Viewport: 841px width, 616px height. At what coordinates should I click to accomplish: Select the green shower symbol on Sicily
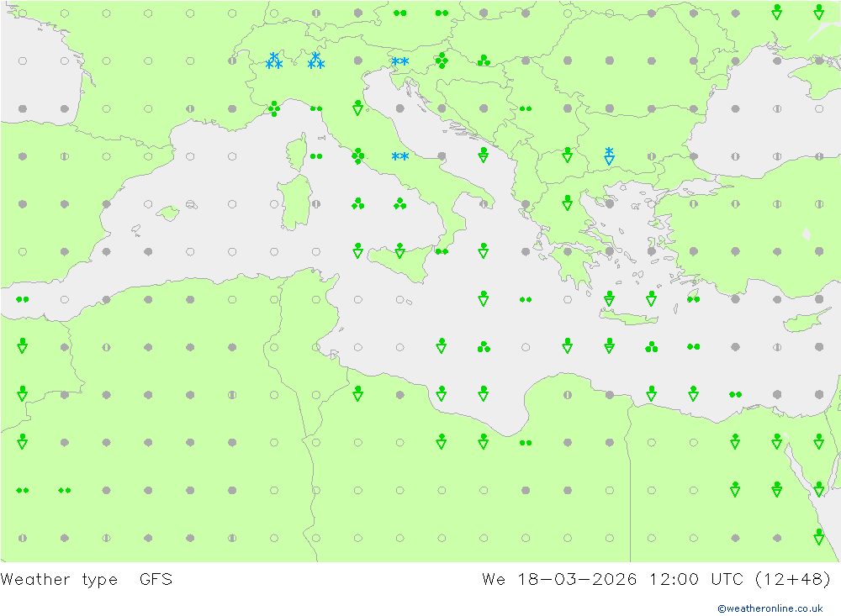point(399,250)
